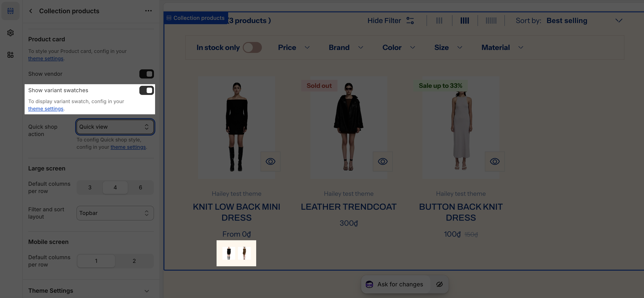Screen dimensions: 644x298
Task: Open the apps icon in sidebar
Action: click(x=10, y=55)
